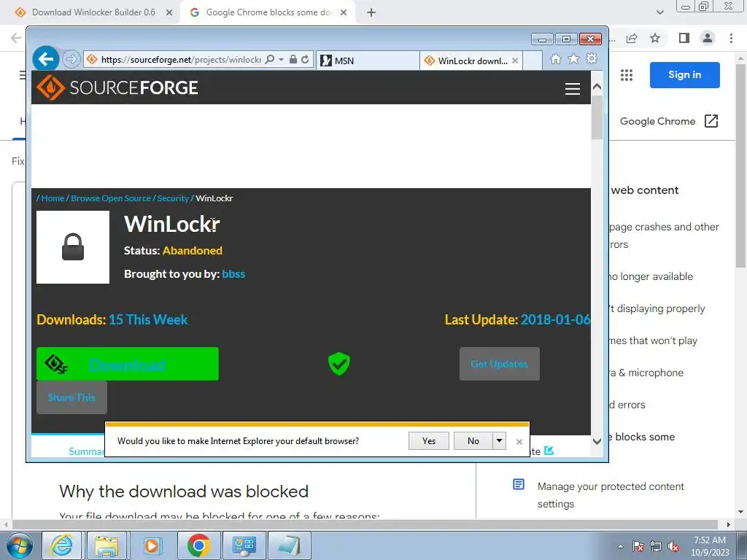
Task: Bookmark this page with Chrome star
Action: (x=655, y=38)
